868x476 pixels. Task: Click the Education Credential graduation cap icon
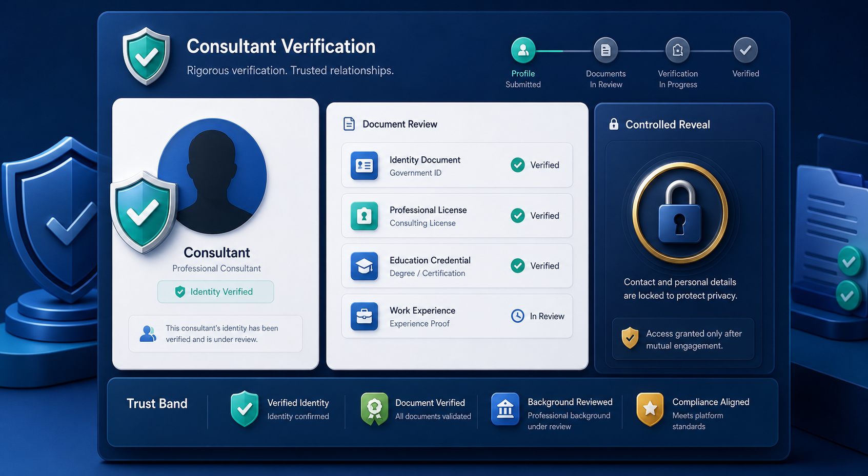point(364,266)
